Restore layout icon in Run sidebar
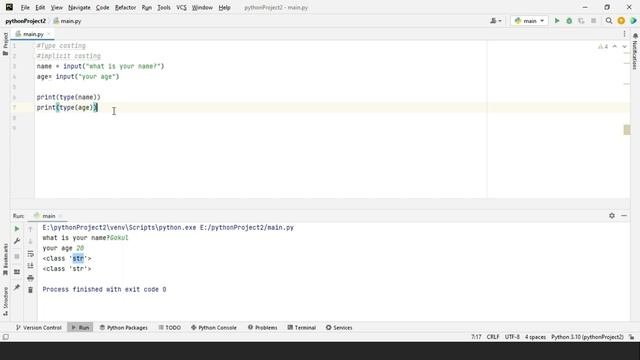Viewport: 640px width, 360px height. (17, 272)
